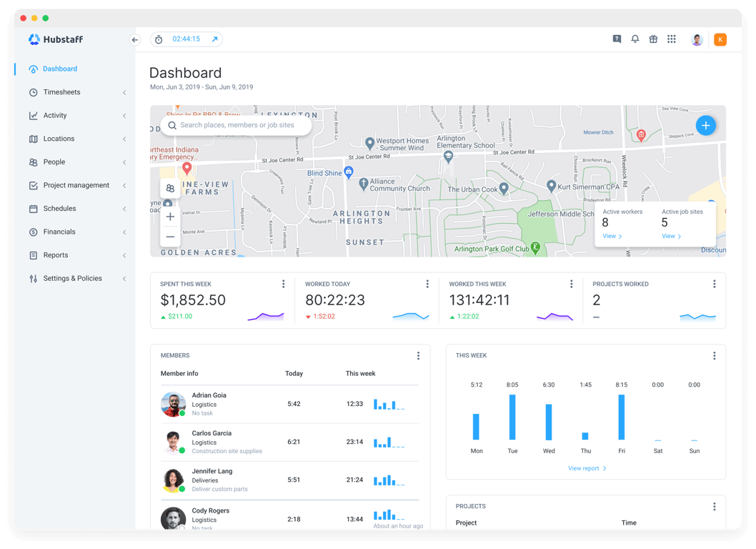Open timer popout arrow next to 02:44:15
This screenshot has height=549, width=756.
pyautogui.click(x=214, y=39)
